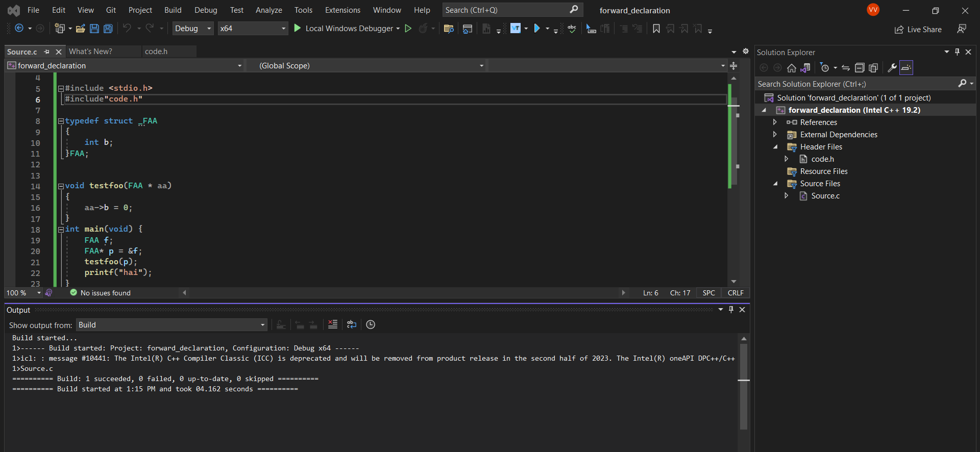Open the Debug configuration dropdown

click(192, 29)
